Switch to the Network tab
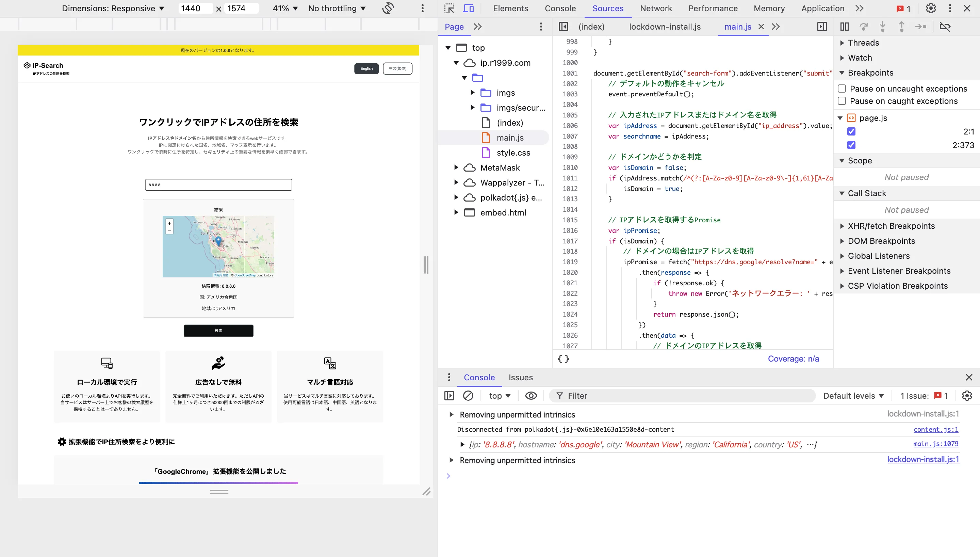This screenshot has width=980, height=557. pos(656,9)
